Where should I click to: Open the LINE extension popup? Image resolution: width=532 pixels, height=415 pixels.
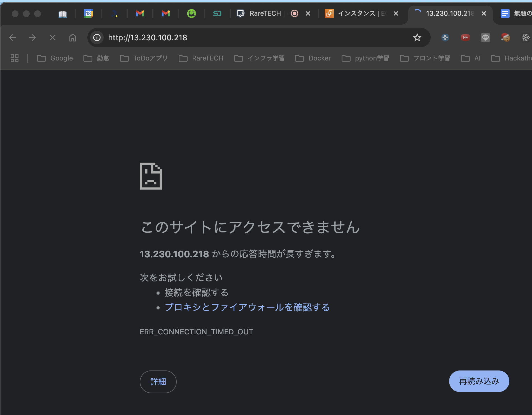pos(486,37)
